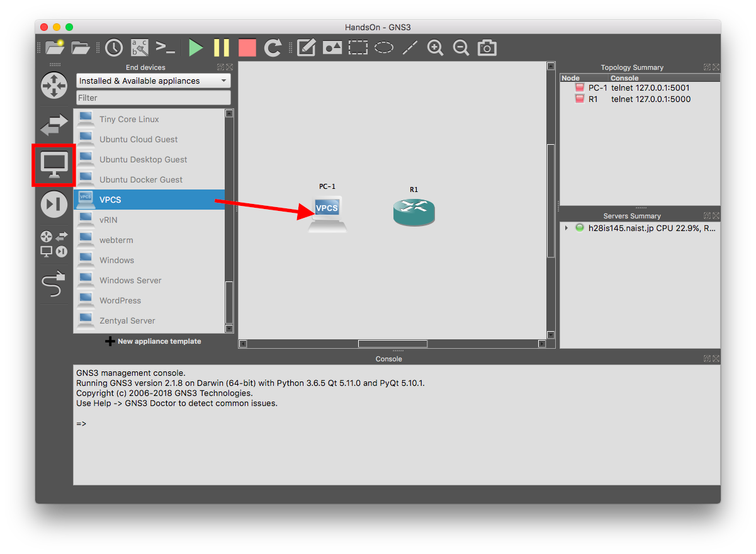Close the Console panel
Image resolution: width=756 pixels, height=554 pixels.
tap(716, 359)
